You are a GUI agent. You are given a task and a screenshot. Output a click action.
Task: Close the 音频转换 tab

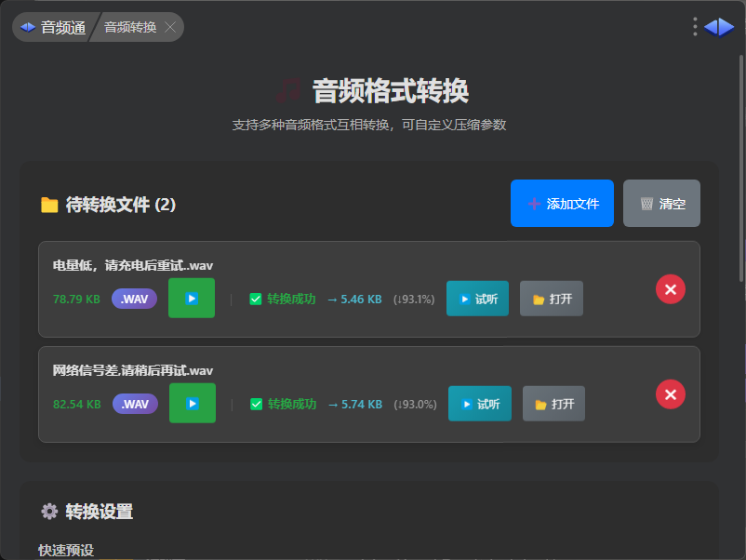click(170, 27)
